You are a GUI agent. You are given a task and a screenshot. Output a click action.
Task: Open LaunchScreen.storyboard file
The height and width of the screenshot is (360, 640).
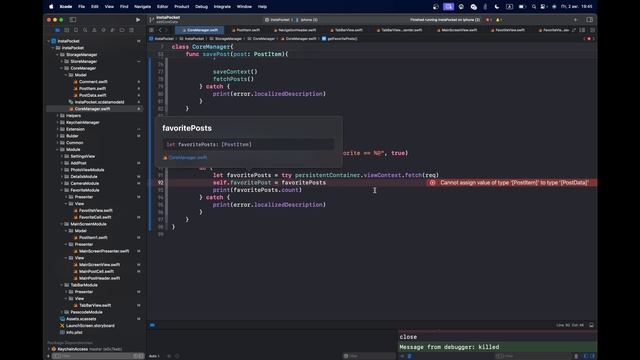tap(90, 326)
